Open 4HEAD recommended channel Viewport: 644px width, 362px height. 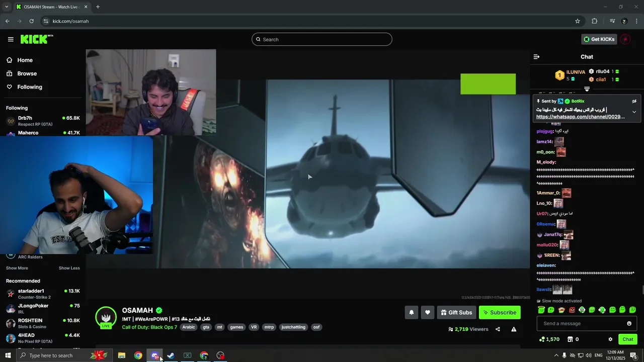[43, 338]
